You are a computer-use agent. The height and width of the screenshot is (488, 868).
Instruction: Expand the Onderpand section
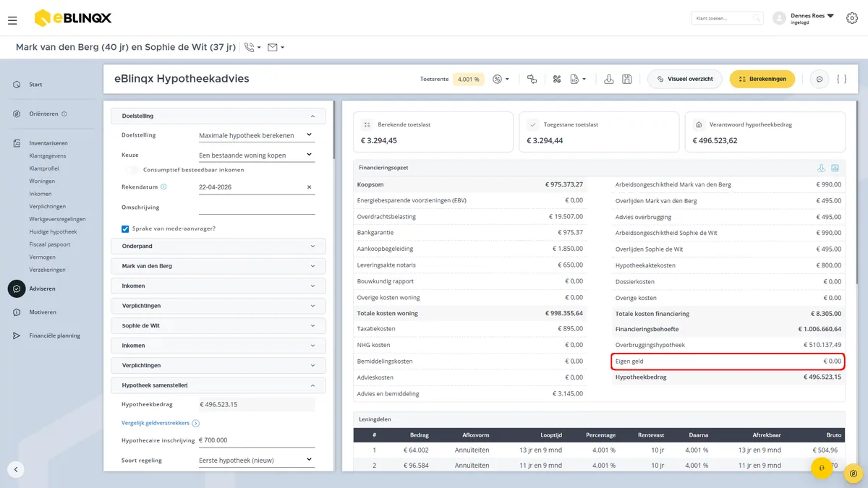tap(218, 246)
